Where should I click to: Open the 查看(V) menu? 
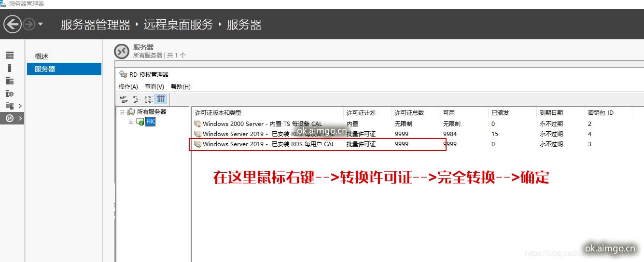154,87
